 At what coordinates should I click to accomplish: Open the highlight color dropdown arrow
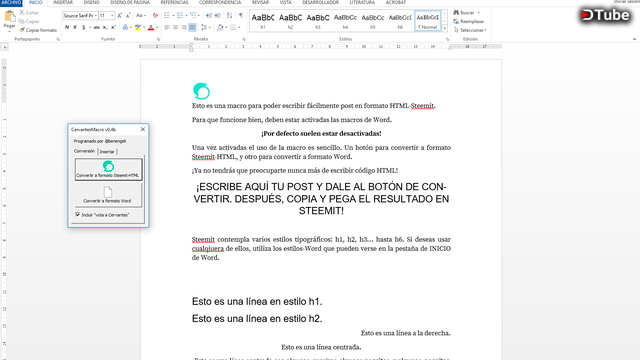(x=144, y=27)
